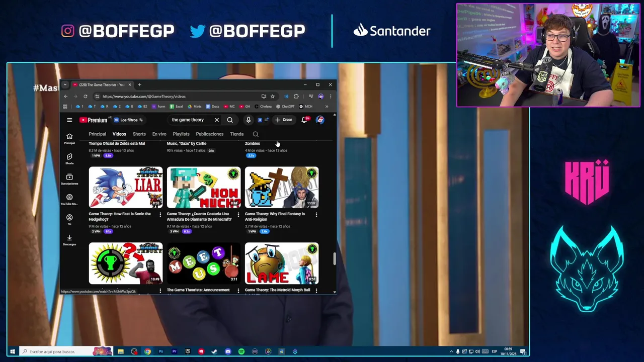This screenshot has height=362, width=644.
Task: Bookmark this page with the star icon
Action: coord(272,97)
